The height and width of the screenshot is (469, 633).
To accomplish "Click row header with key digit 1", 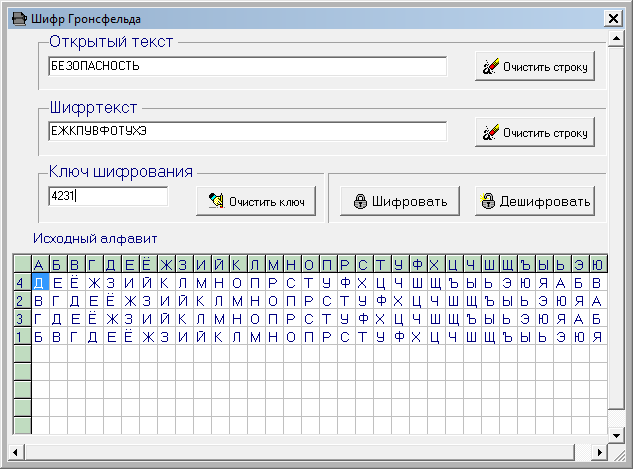I will pyautogui.click(x=22, y=336).
